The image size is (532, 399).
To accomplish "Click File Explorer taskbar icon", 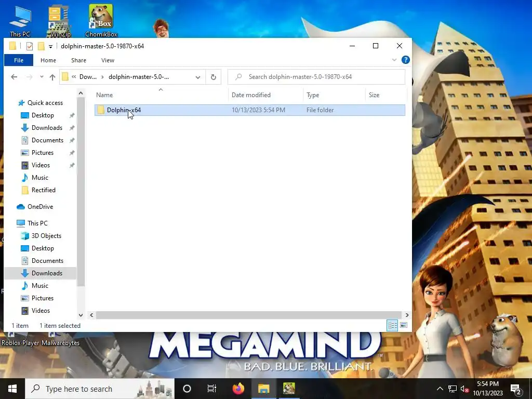I will pos(263,389).
